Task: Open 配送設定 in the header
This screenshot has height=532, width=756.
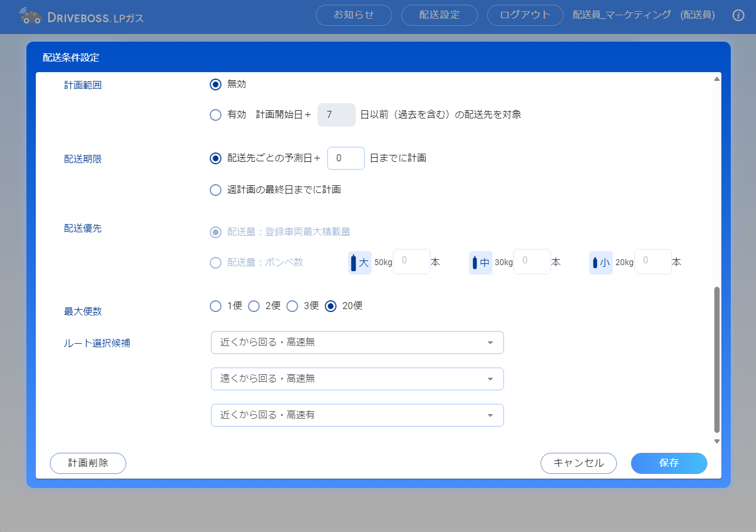Action: pyautogui.click(x=440, y=15)
